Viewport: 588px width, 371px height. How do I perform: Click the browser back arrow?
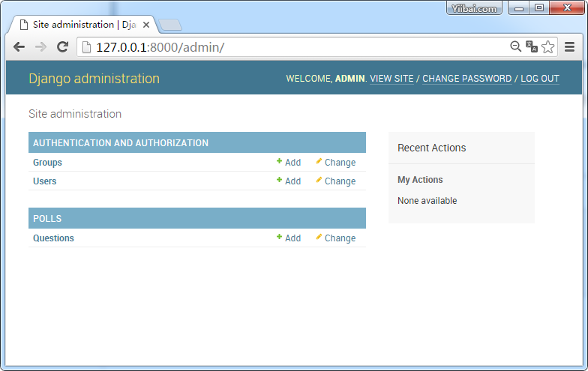click(x=19, y=47)
